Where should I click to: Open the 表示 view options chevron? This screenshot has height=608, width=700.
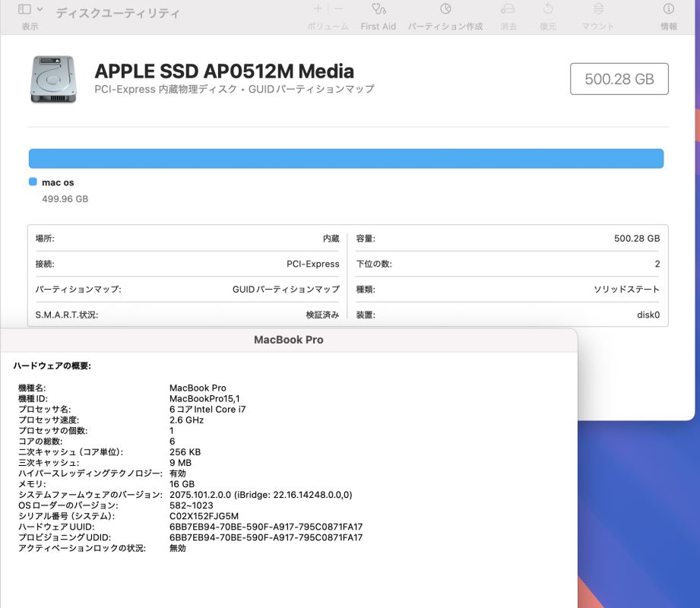(x=40, y=9)
